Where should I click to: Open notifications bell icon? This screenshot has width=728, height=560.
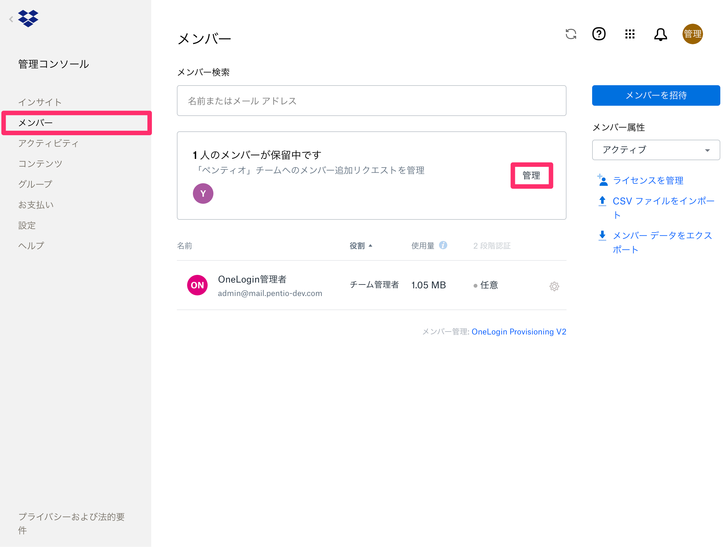pos(660,34)
